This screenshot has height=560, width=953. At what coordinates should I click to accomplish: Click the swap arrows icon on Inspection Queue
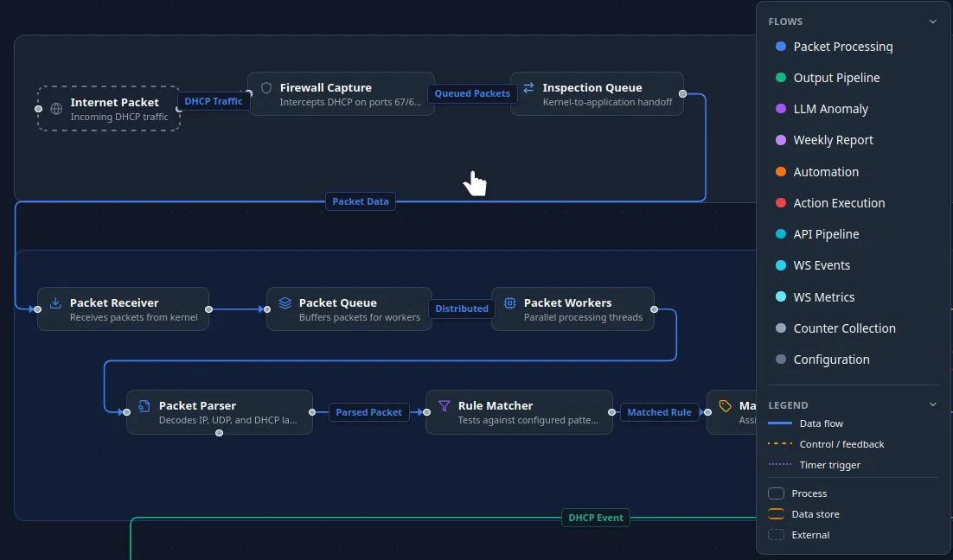[528, 87]
